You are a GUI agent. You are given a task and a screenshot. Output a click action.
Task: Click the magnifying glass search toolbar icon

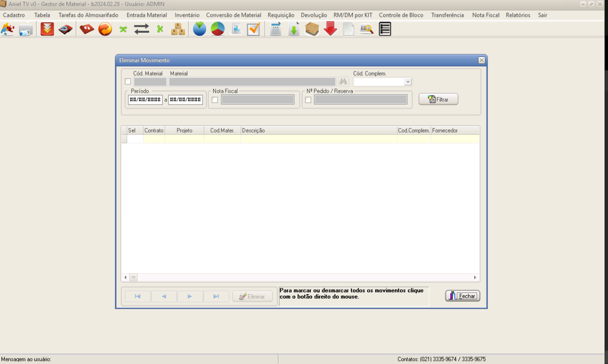click(367, 29)
